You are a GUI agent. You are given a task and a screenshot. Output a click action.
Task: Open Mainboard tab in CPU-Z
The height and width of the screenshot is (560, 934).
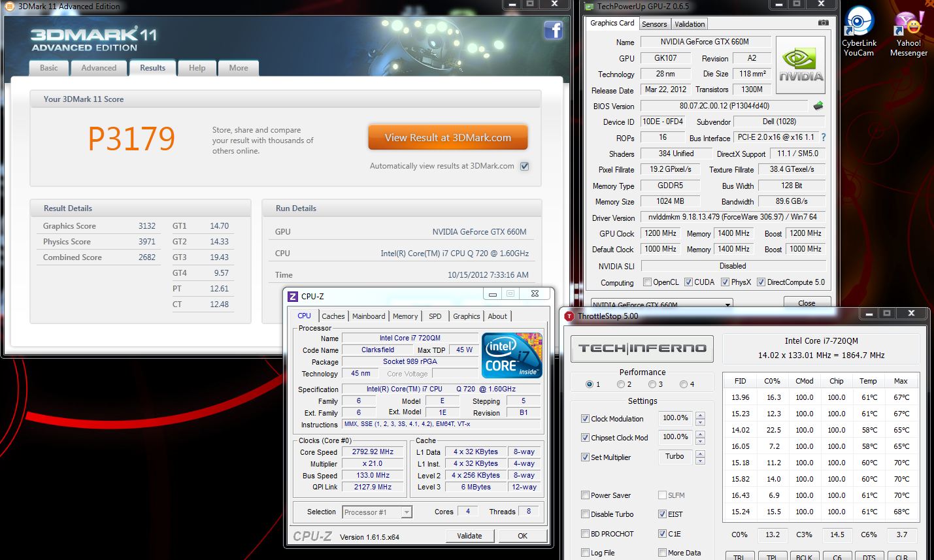tap(369, 316)
